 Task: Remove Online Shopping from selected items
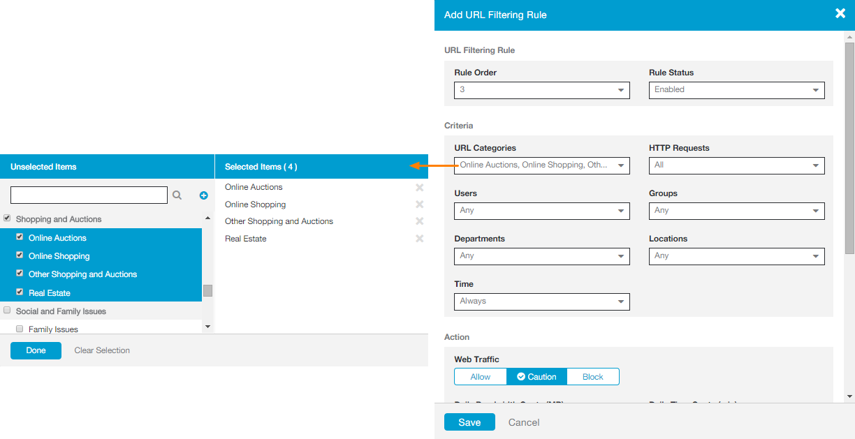(x=419, y=205)
